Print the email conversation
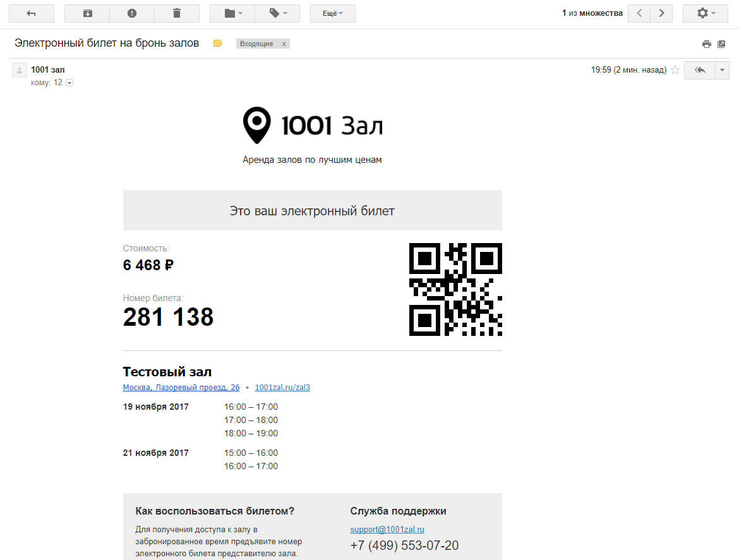This screenshot has width=739, height=560. click(707, 44)
